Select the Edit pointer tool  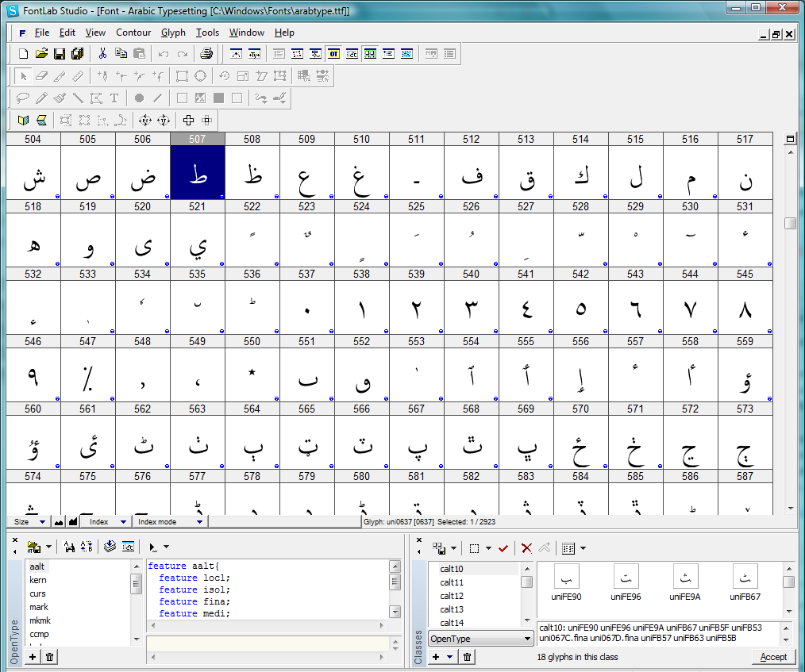[x=22, y=76]
